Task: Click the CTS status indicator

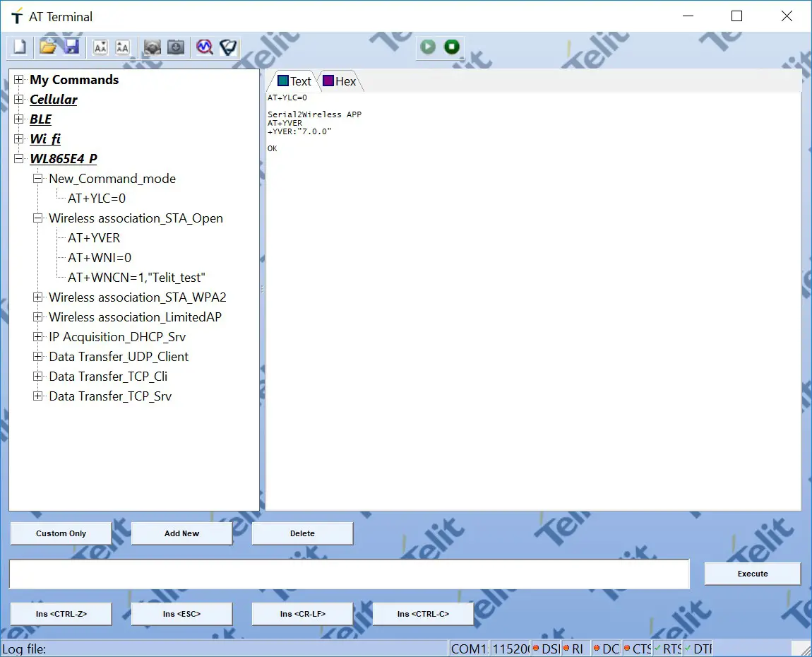Action: (x=638, y=649)
